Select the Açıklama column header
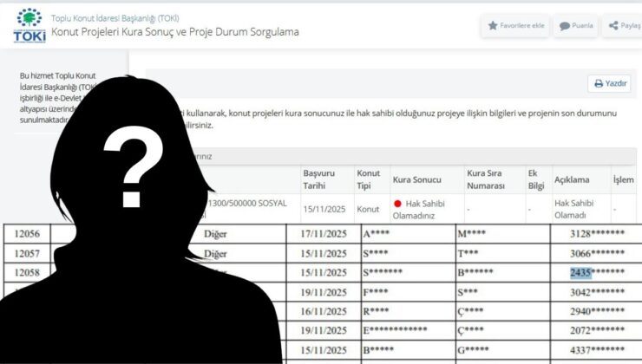The height and width of the screenshot is (364, 642). 572,179
